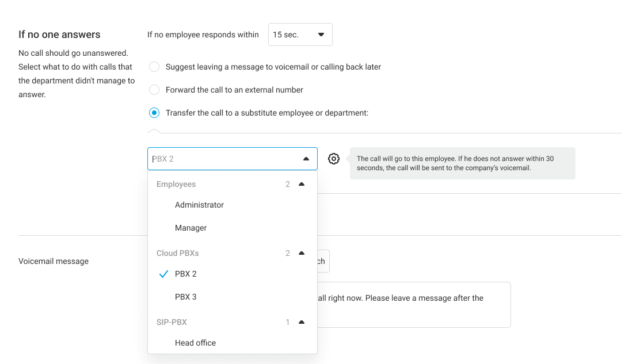This screenshot has width=640, height=364.
Task: Collapse the Employees group
Action: click(x=302, y=185)
